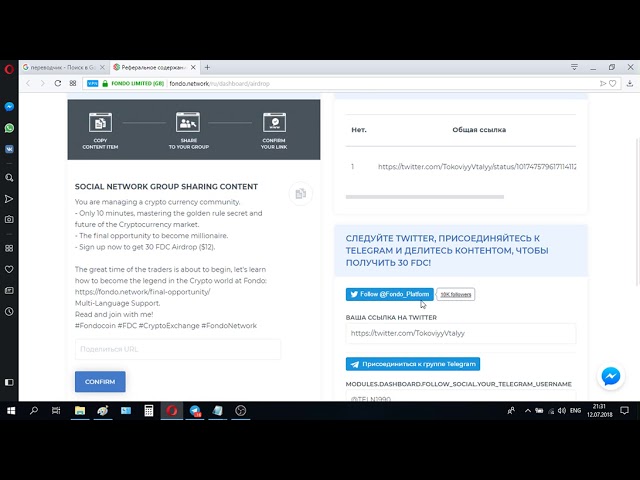This screenshot has width=640, height=480.
Task: Open the Opera menu logo
Action: [9, 69]
